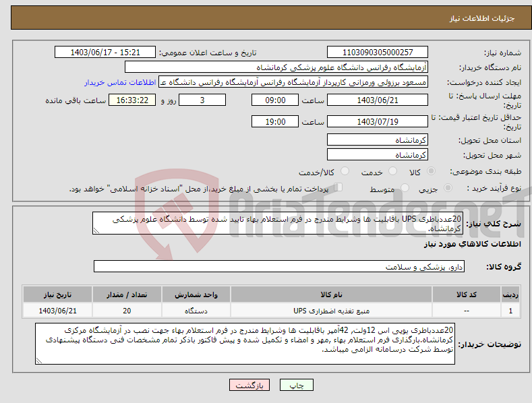Viewport: 532px width, 403px height.
Task: Click the نام کالا column header
Action: pyautogui.click(x=331, y=294)
